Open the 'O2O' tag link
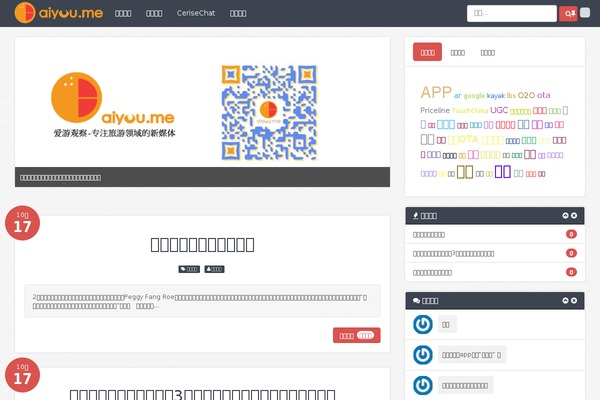This screenshot has width=600, height=400. point(526,95)
